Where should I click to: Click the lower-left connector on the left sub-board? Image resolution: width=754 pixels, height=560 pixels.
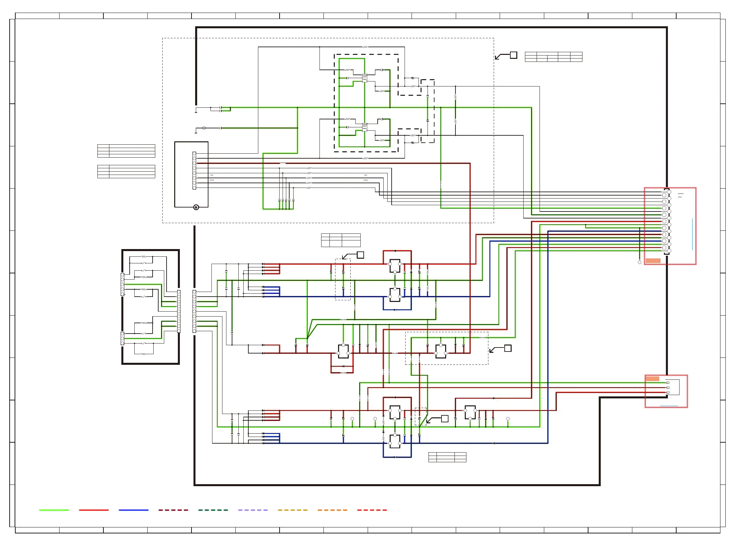pyautogui.click(x=122, y=338)
